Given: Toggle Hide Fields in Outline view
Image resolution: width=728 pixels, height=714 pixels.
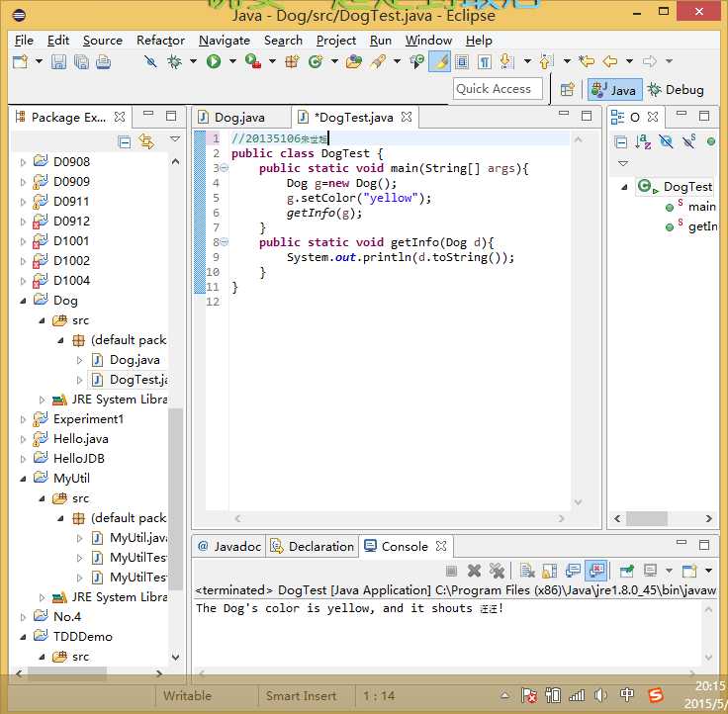Looking at the screenshot, I should pos(666,141).
